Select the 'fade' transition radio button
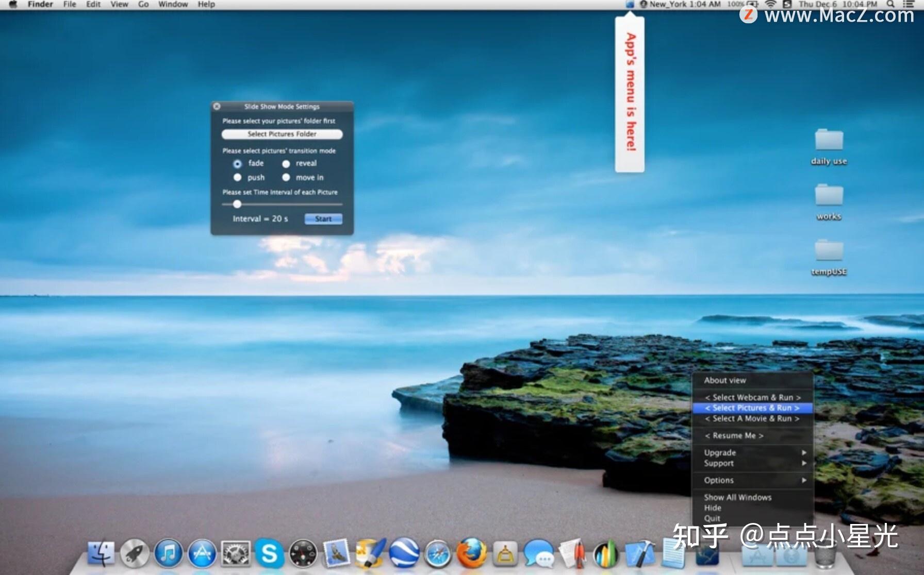 tap(237, 164)
